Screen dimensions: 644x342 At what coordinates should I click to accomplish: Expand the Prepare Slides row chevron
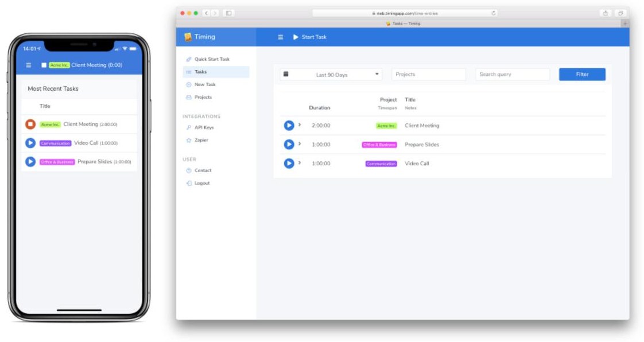300,143
